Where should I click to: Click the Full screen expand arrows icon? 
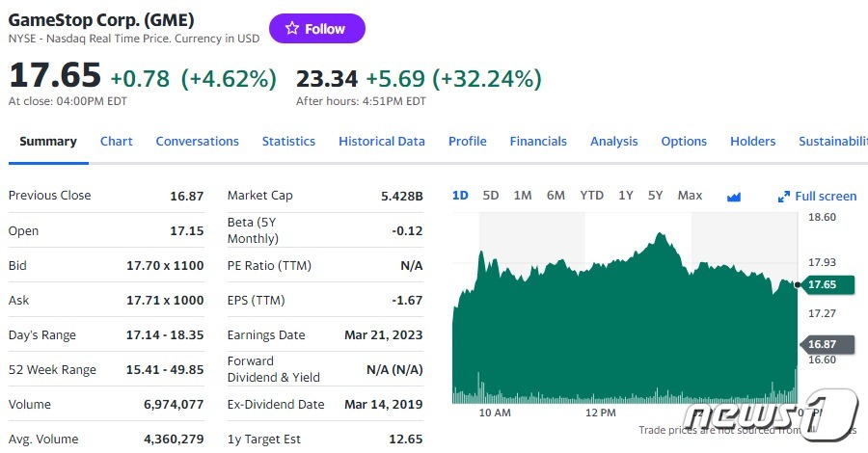coord(784,197)
